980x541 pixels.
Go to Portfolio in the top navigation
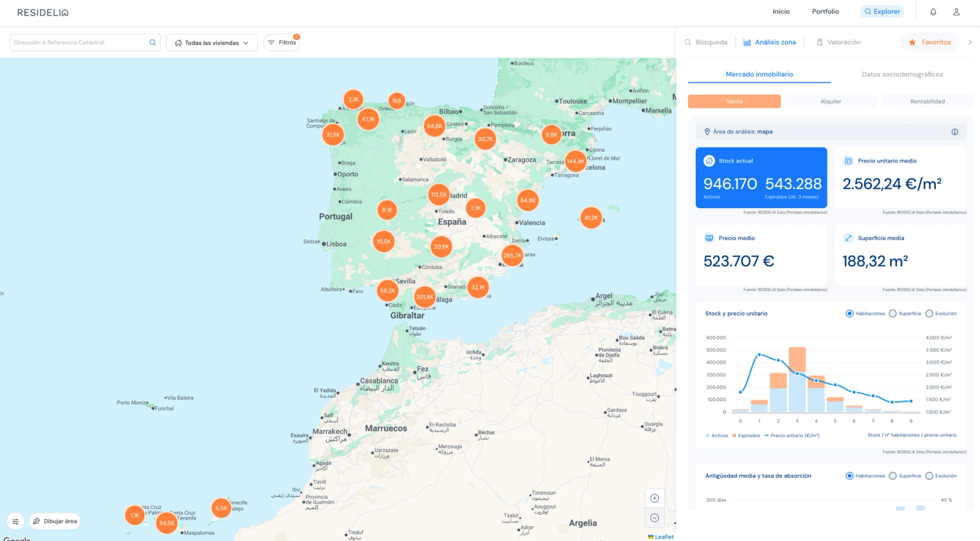tap(826, 12)
